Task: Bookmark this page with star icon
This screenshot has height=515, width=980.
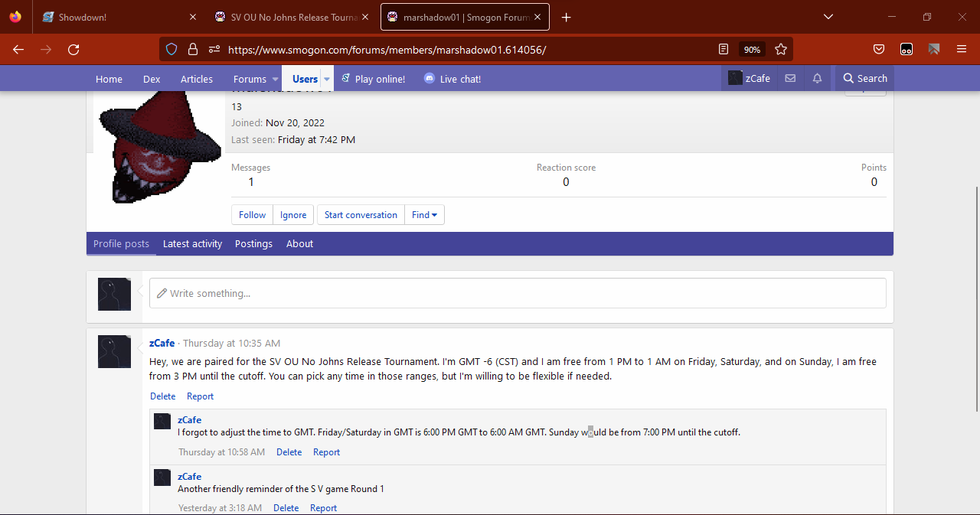Action: (x=781, y=49)
